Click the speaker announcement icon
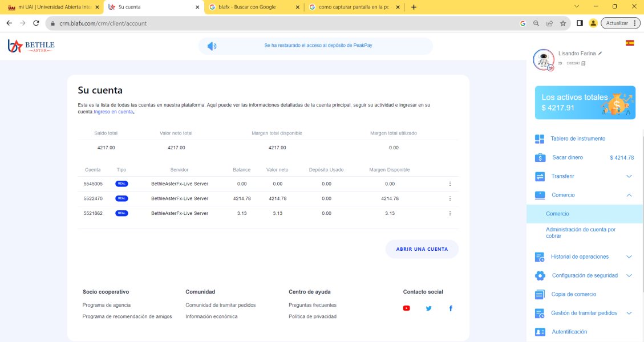This screenshot has width=644, height=342. pos(212,46)
